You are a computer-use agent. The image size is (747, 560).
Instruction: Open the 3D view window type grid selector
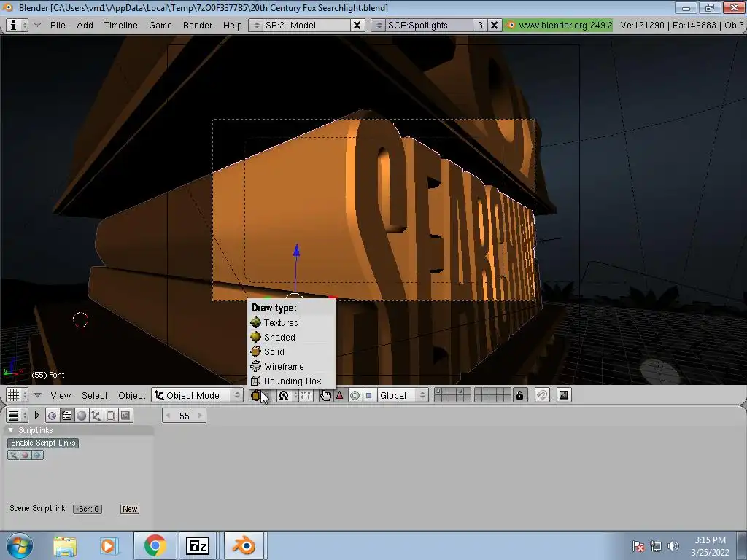point(18,395)
